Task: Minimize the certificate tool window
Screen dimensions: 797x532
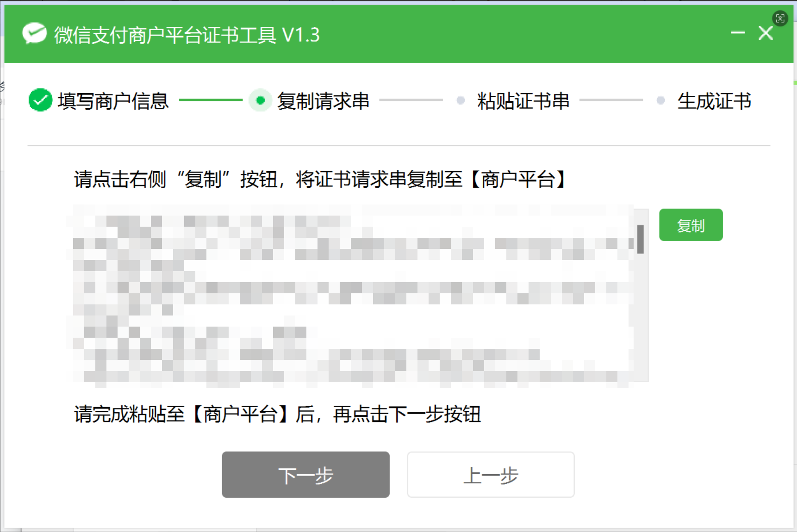Action: (x=738, y=33)
